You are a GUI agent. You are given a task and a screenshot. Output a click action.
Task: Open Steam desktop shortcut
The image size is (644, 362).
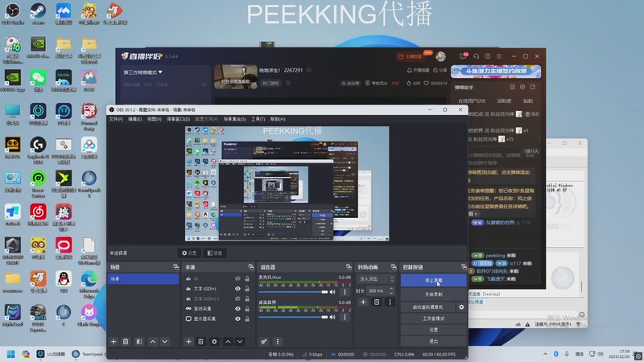tap(38, 13)
